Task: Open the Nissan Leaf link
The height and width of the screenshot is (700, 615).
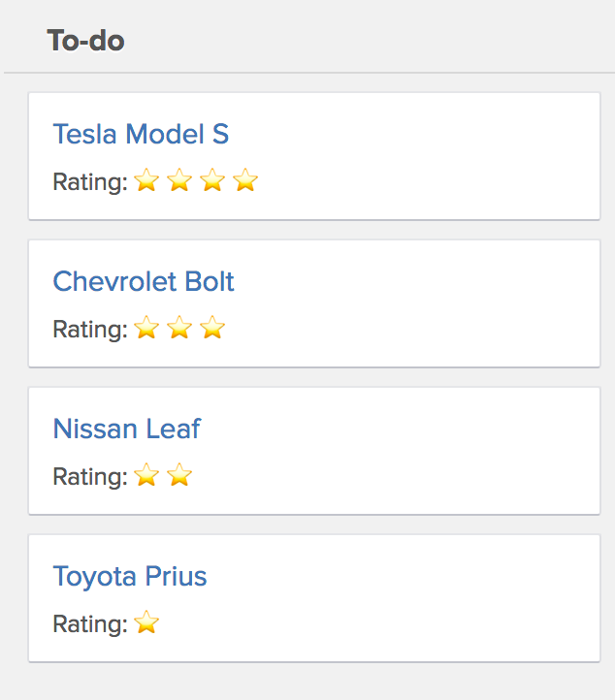Action: (x=127, y=429)
